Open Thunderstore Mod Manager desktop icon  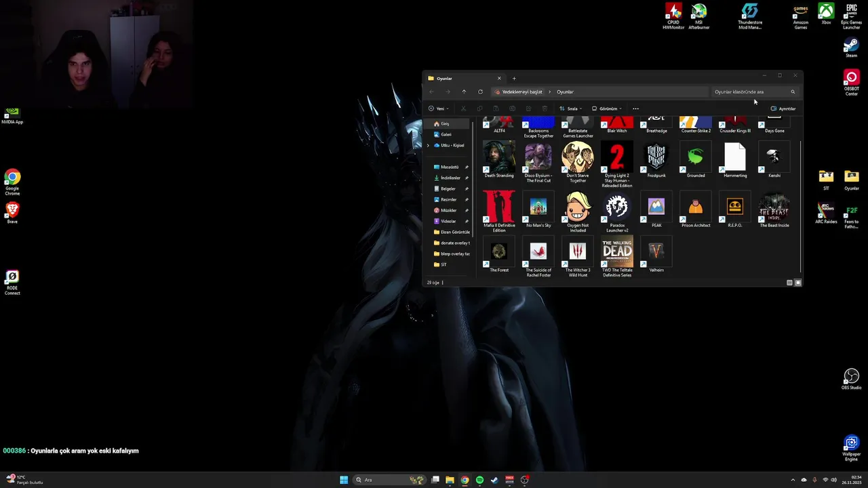click(750, 16)
